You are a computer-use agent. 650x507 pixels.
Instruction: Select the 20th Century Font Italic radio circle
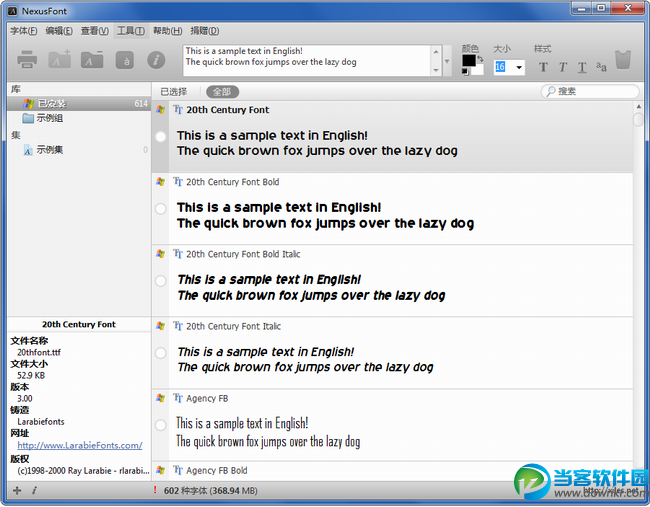(160, 353)
